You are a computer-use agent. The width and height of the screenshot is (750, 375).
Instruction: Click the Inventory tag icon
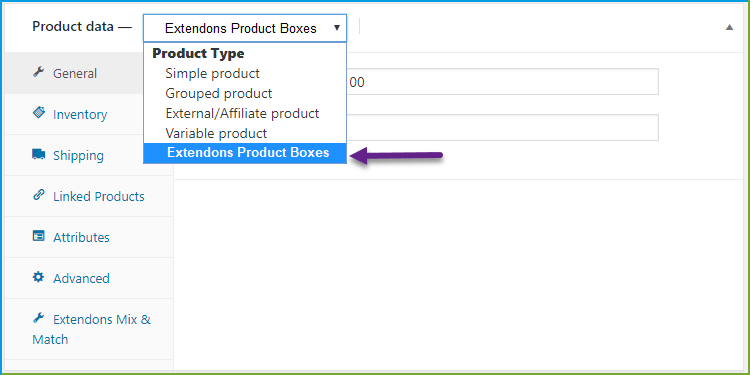point(38,113)
